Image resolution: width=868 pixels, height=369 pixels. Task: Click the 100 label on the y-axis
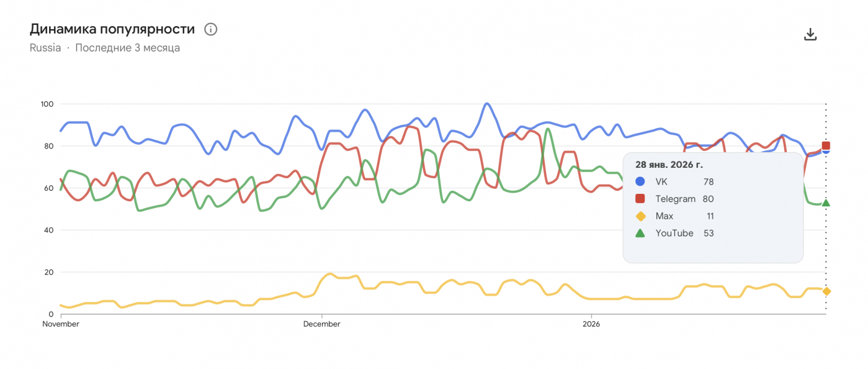(48, 104)
